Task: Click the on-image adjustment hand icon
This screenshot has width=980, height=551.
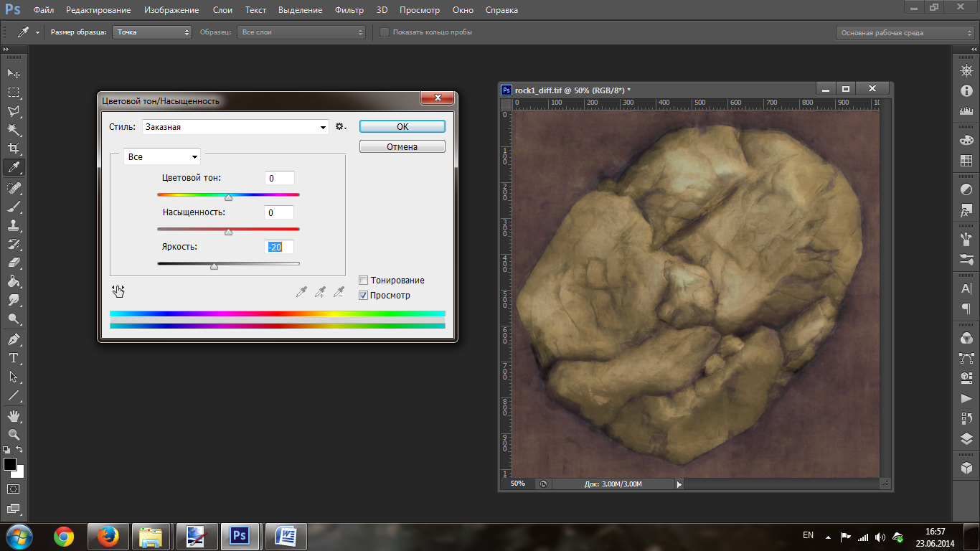Action: pos(118,291)
